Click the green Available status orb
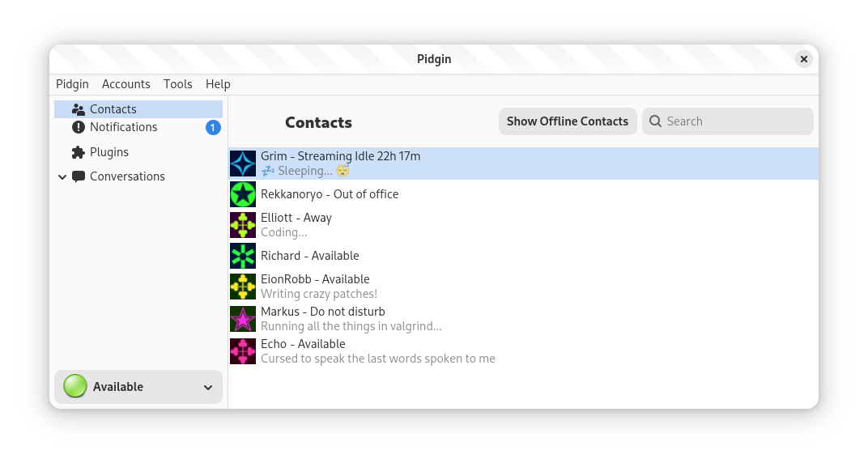The image size is (868, 463). [x=75, y=387]
